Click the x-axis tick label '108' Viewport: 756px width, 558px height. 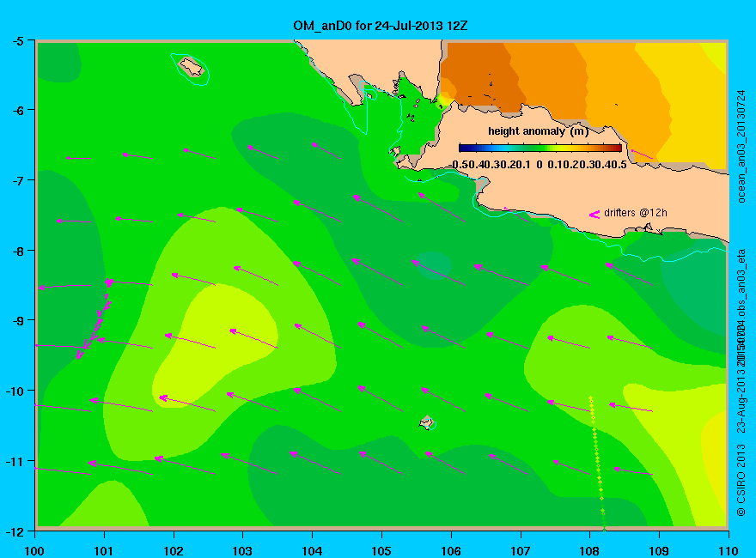[x=589, y=551]
